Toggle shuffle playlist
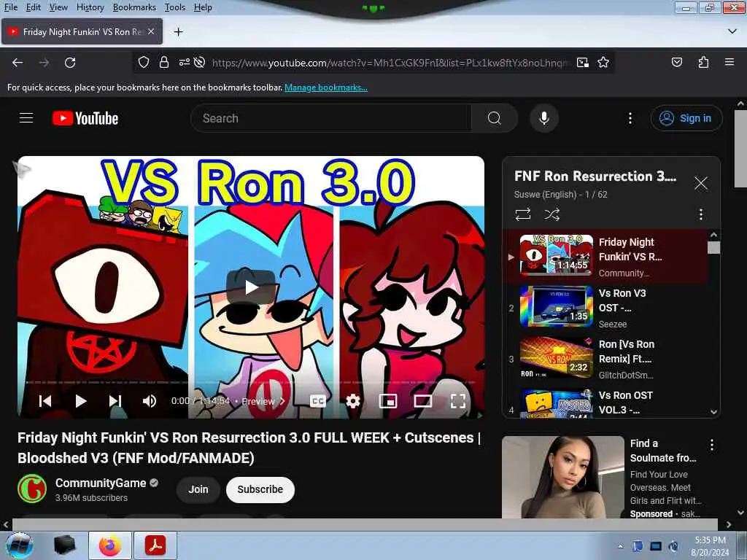Viewport: 747px width, 560px height. (551, 214)
